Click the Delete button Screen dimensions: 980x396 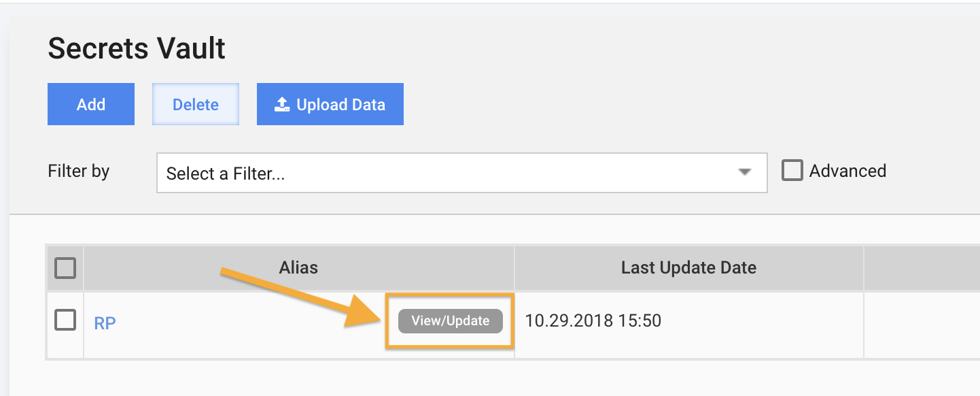[x=196, y=104]
